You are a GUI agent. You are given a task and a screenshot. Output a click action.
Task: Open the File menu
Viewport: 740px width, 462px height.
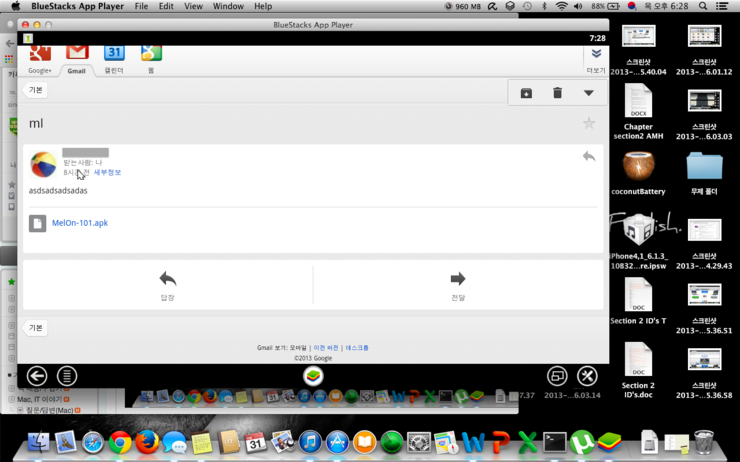[141, 6]
